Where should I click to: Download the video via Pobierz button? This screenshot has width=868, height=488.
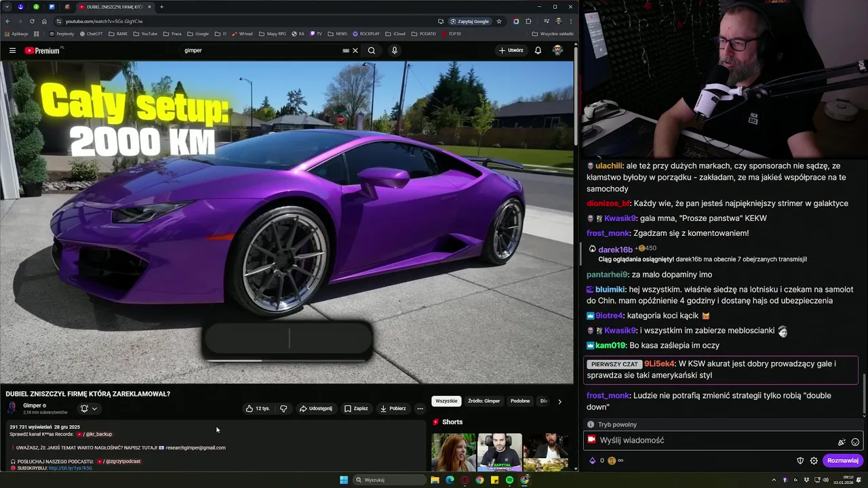[393, 409]
